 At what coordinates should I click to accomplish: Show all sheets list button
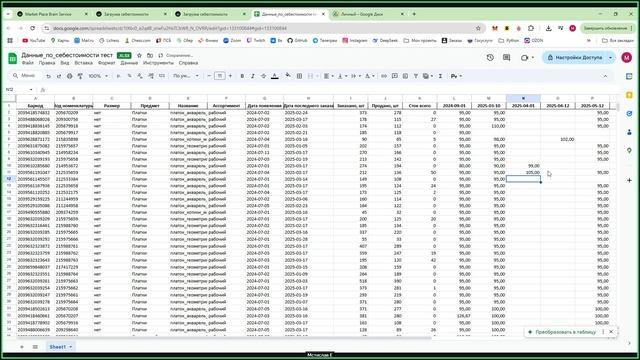pyautogui.click(x=35, y=347)
